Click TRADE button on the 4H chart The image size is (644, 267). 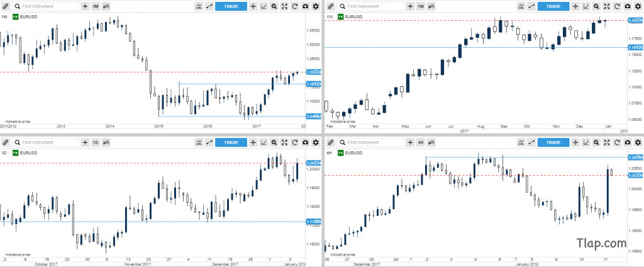click(x=553, y=142)
